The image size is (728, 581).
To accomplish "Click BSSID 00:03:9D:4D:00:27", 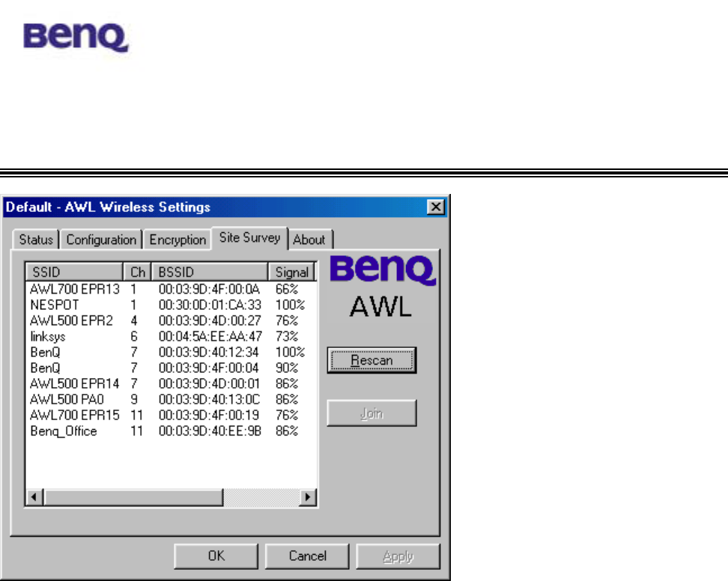I will [x=210, y=320].
